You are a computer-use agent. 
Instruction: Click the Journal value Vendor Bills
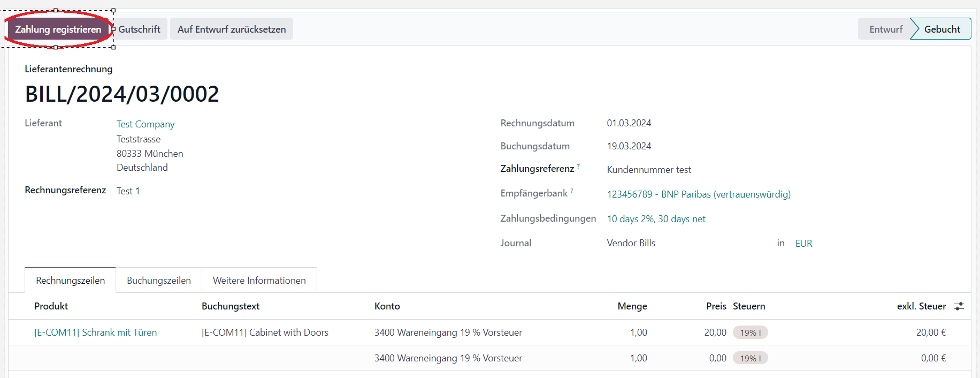point(631,243)
